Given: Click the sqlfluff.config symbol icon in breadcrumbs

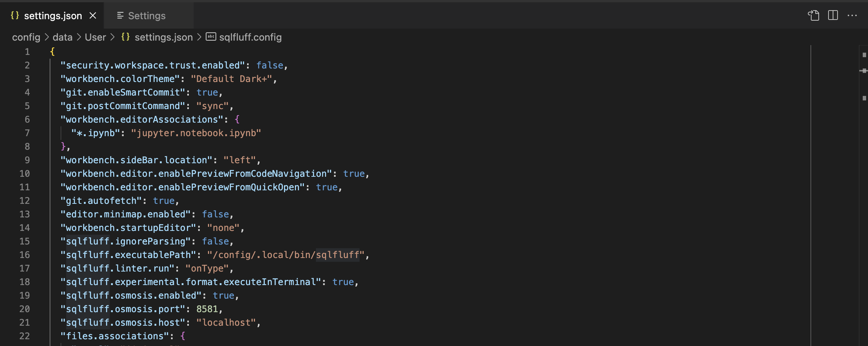Looking at the screenshot, I should (x=211, y=37).
